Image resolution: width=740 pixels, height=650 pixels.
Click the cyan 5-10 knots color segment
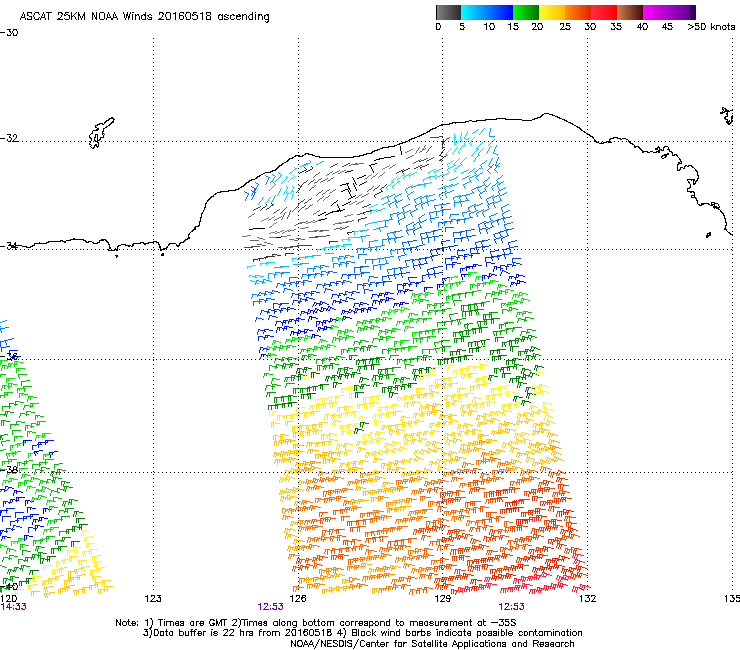(474, 12)
